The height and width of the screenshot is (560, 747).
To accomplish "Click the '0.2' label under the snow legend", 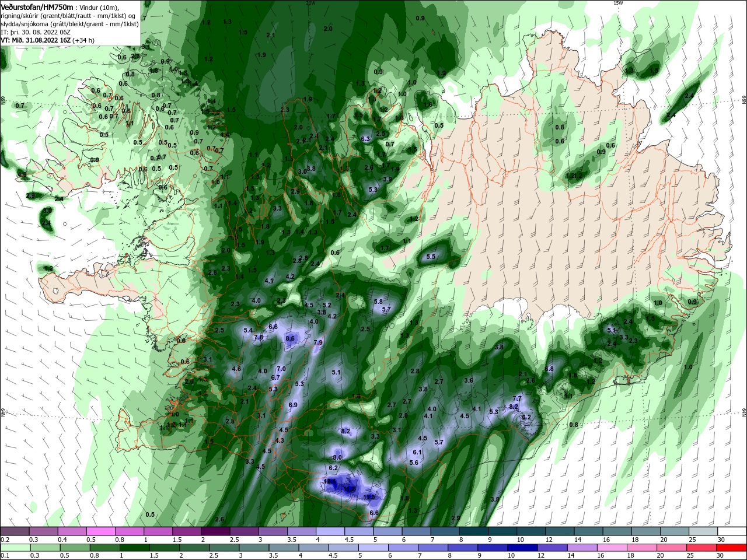I will point(5,540).
